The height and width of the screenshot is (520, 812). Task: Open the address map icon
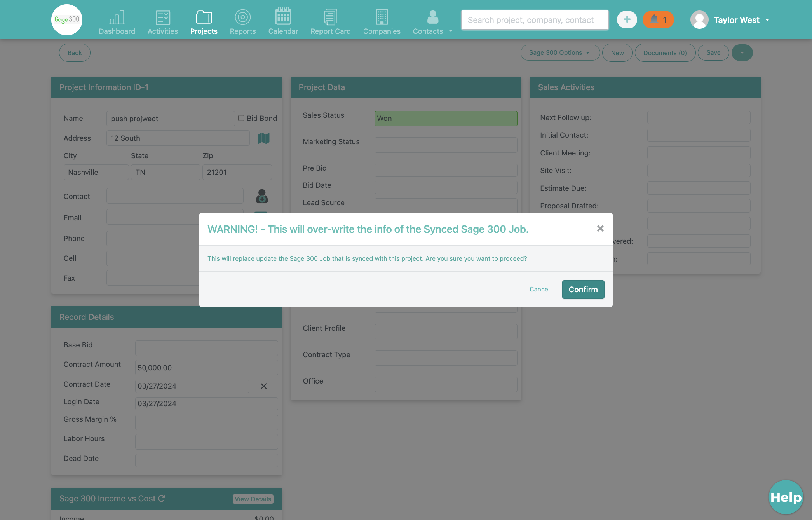264,138
